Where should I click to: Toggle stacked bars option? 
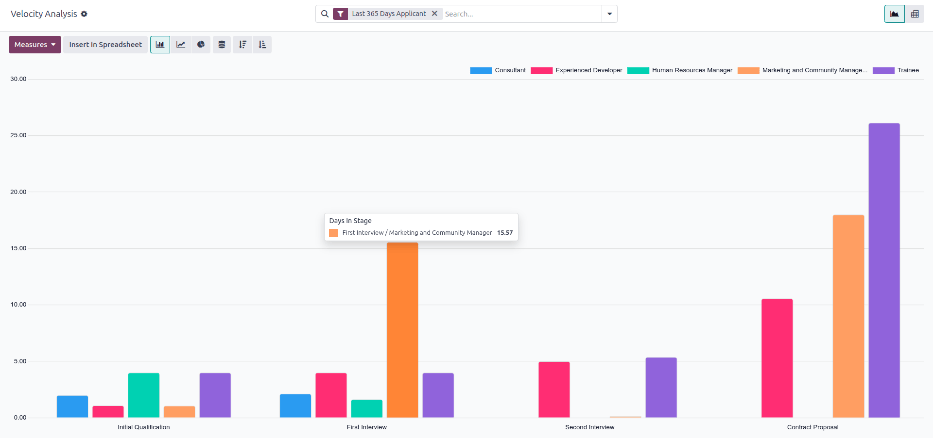pos(222,45)
